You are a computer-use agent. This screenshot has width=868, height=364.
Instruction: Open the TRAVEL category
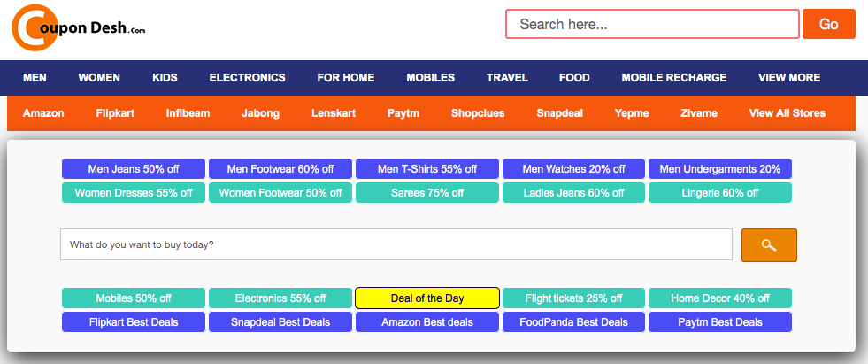(x=507, y=78)
